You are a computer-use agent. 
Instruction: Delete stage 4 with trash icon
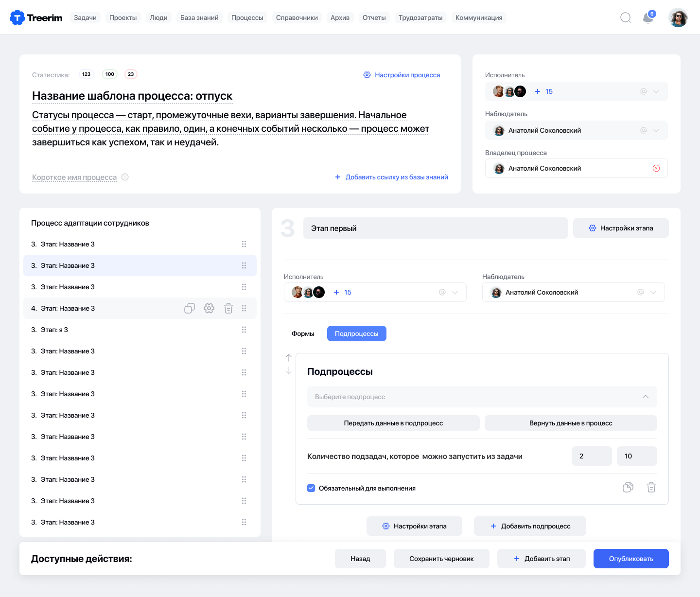(228, 308)
